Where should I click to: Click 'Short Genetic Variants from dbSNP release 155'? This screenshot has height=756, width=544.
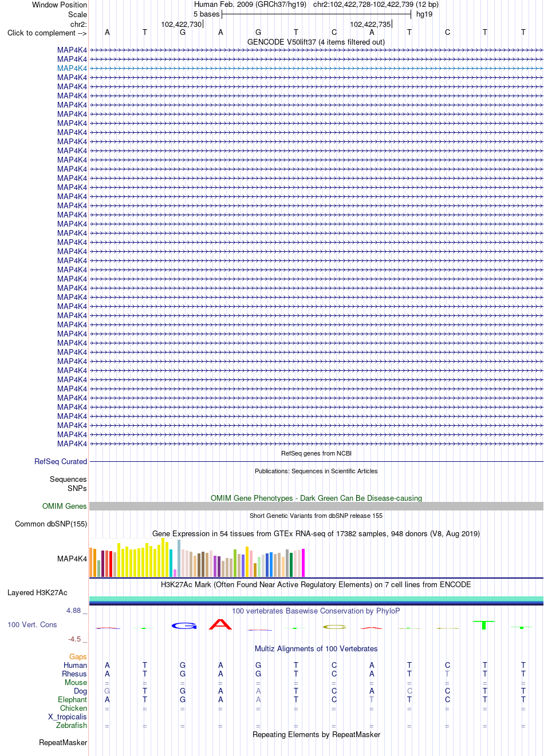click(x=316, y=516)
